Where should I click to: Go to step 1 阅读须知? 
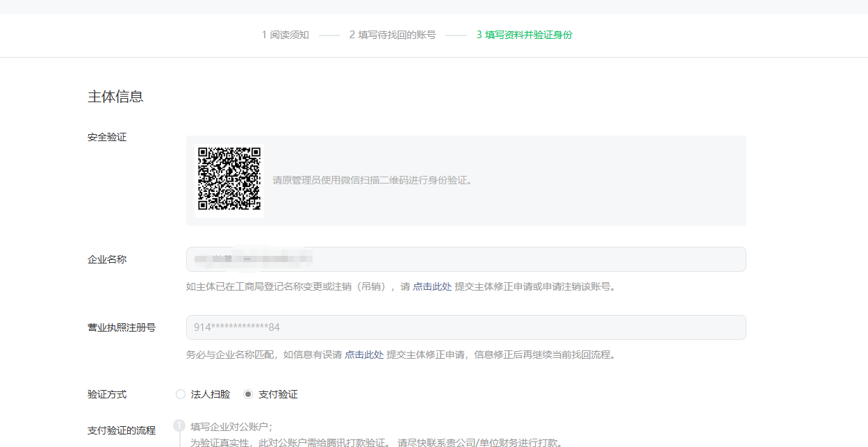(x=285, y=35)
